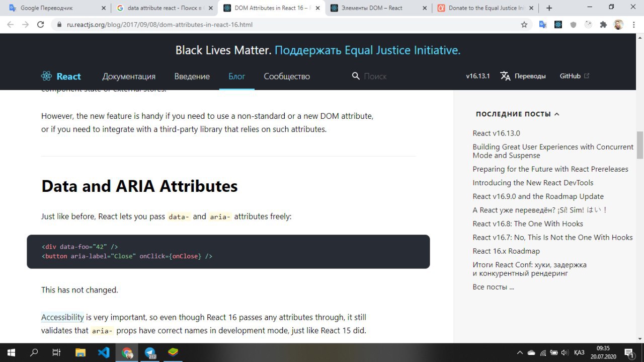This screenshot has width=644, height=362.
Task: Open Telegram from the taskbar
Action: (x=150, y=352)
